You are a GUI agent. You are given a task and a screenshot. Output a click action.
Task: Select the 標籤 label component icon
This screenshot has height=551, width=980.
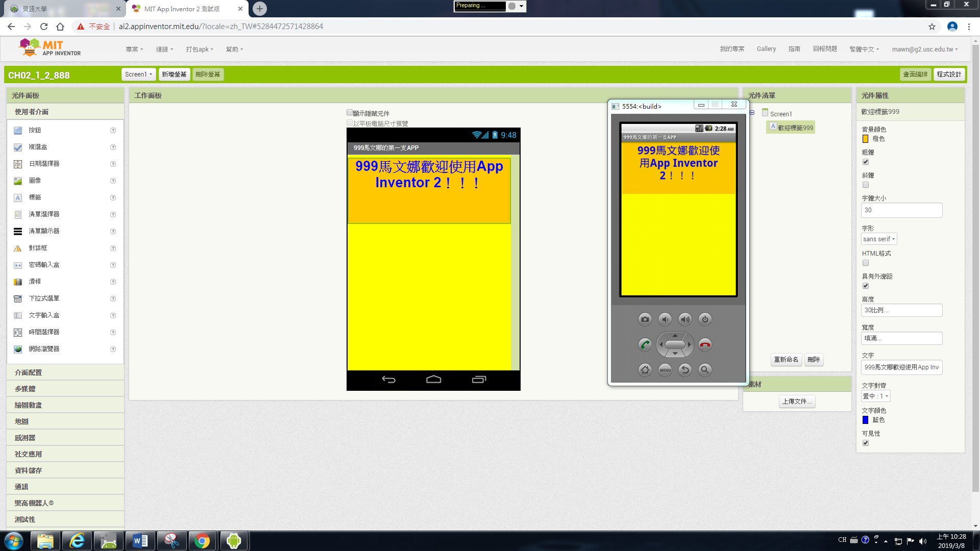point(18,198)
